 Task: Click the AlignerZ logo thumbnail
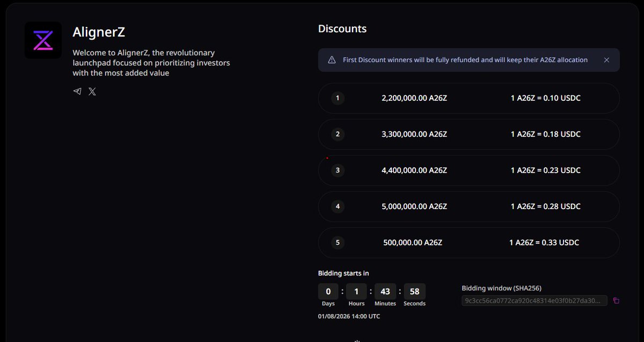click(x=43, y=40)
